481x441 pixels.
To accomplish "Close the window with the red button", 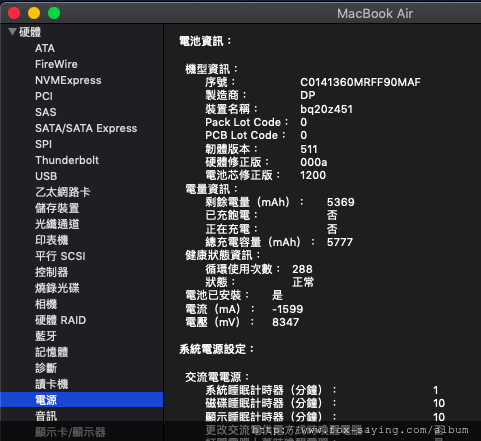I will click(14, 13).
